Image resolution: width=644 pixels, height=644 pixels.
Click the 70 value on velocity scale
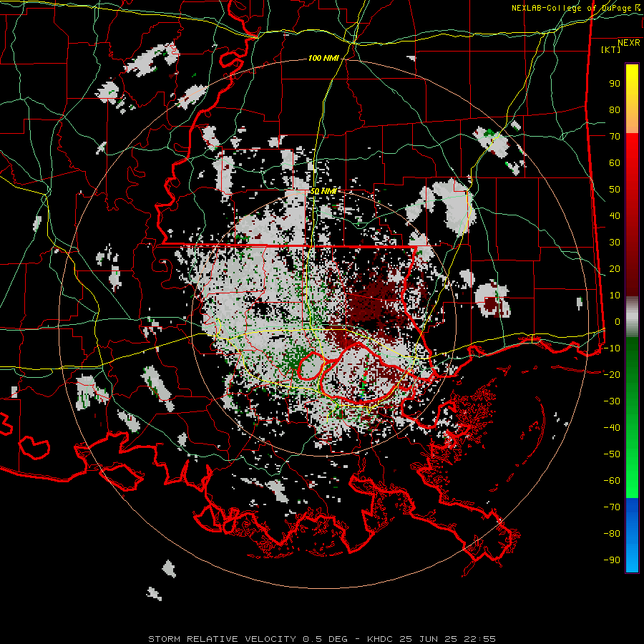click(x=615, y=137)
